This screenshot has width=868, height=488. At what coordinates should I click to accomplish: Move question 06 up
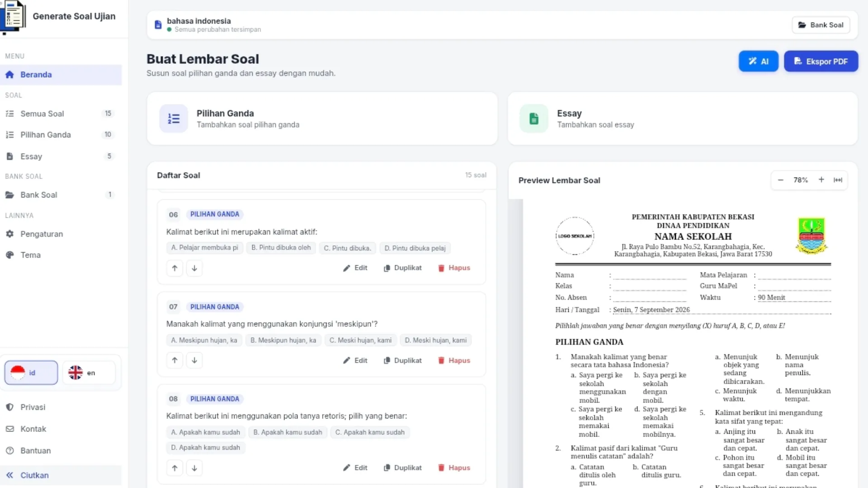[x=175, y=268]
